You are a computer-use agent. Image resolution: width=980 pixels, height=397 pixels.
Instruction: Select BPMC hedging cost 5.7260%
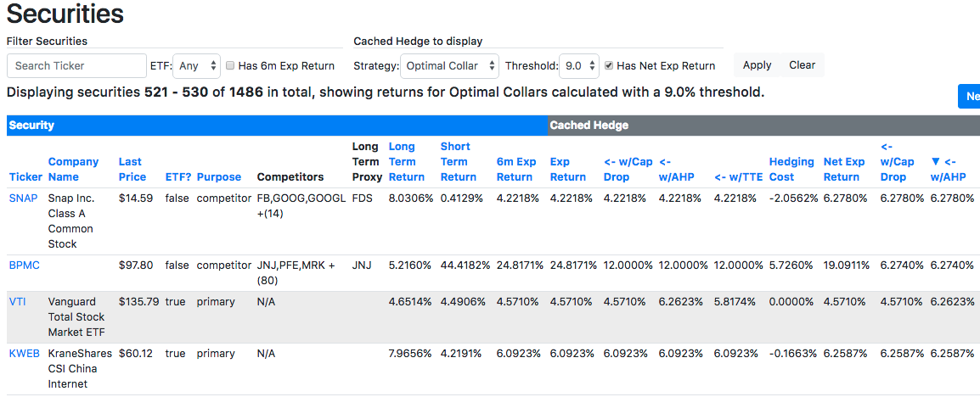791,266
